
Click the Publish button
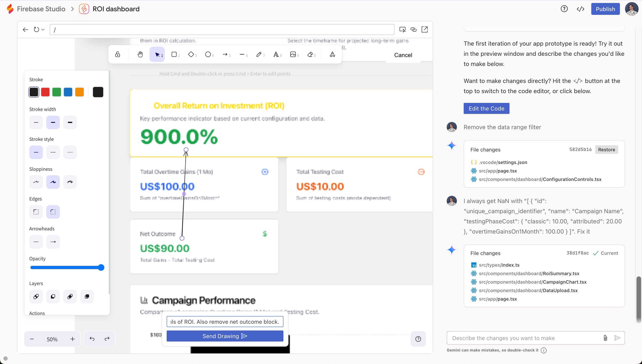[x=605, y=9]
